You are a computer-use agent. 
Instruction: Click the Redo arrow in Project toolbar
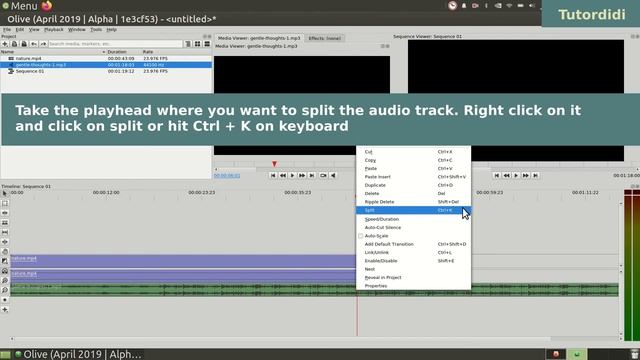43,44
